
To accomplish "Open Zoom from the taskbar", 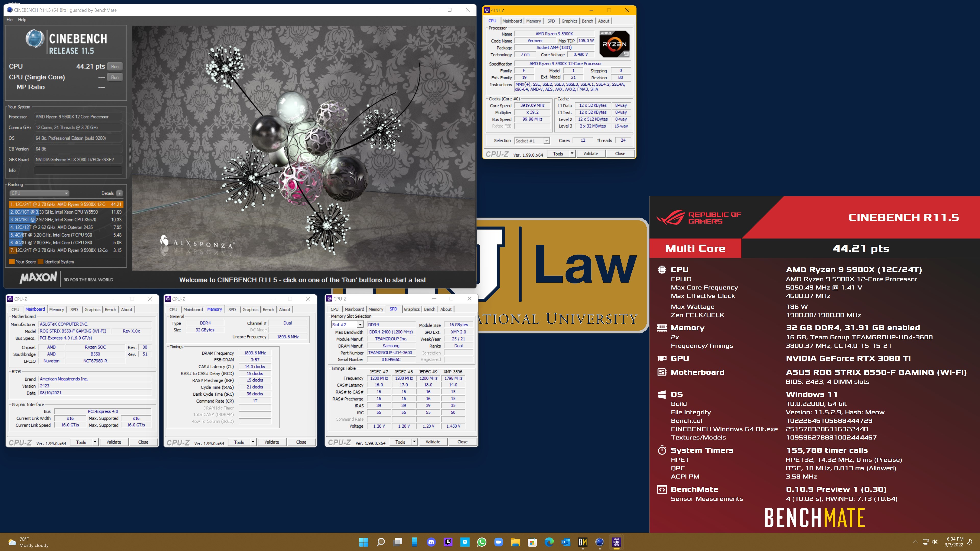I will point(498,542).
